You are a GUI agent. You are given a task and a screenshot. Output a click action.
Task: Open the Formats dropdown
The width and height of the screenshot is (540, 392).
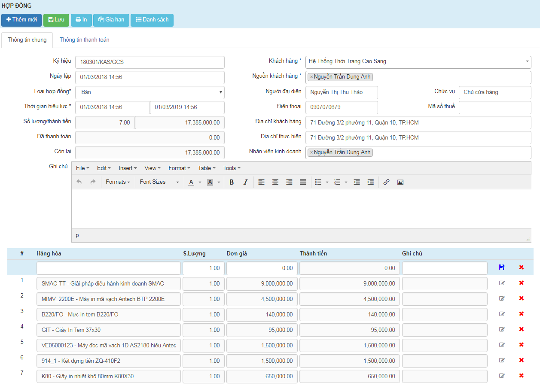[x=118, y=182]
